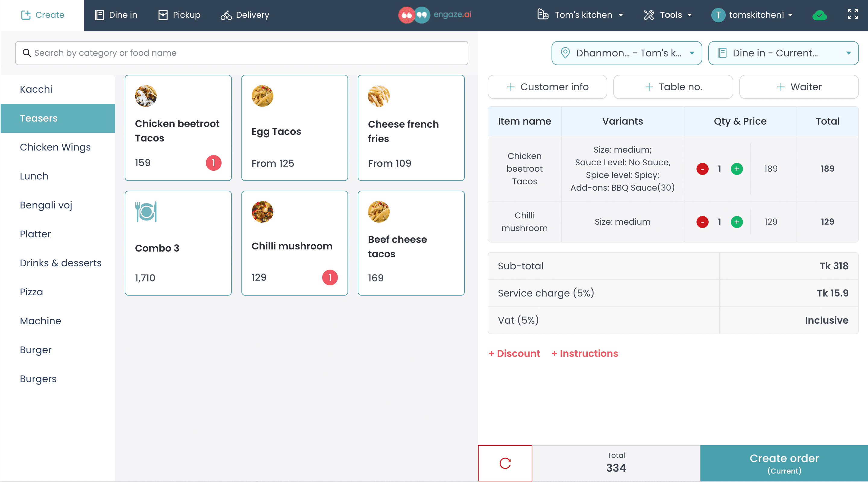Click the engaze.ai logo
Viewport: 868px width, 482px height.
point(435,15)
